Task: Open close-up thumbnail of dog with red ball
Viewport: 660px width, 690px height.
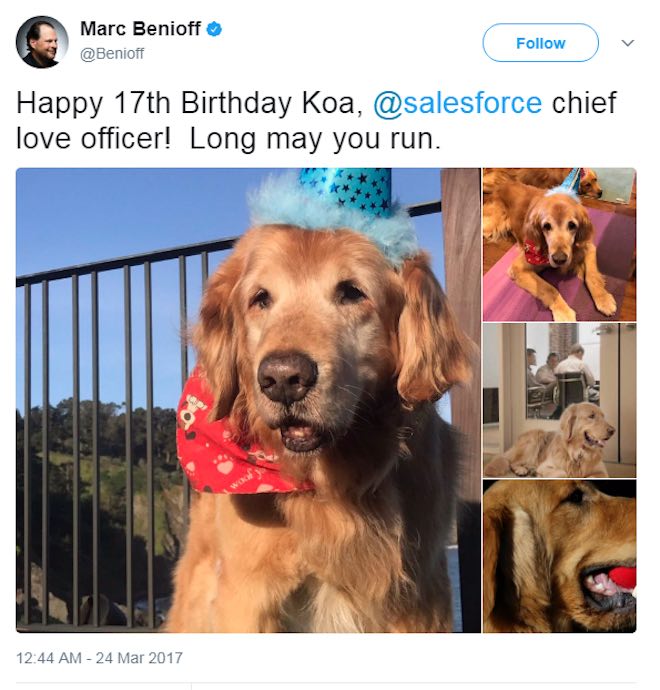Action: coord(559,556)
